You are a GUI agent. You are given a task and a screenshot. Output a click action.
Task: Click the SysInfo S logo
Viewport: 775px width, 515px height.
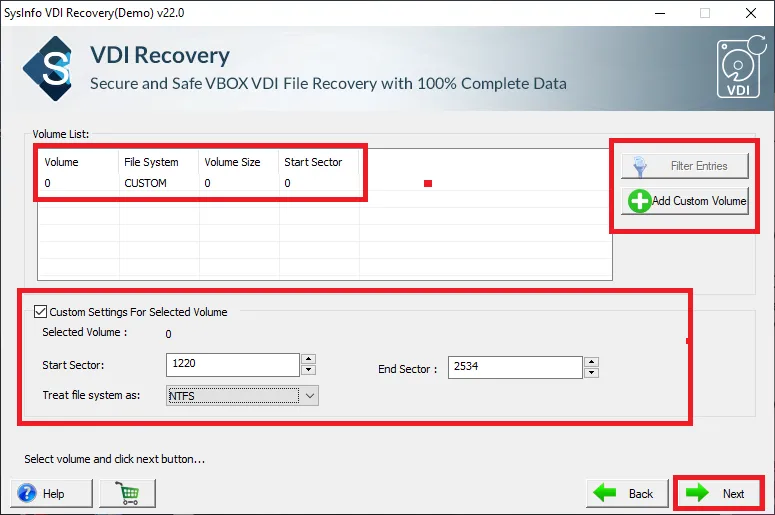point(48,68)
